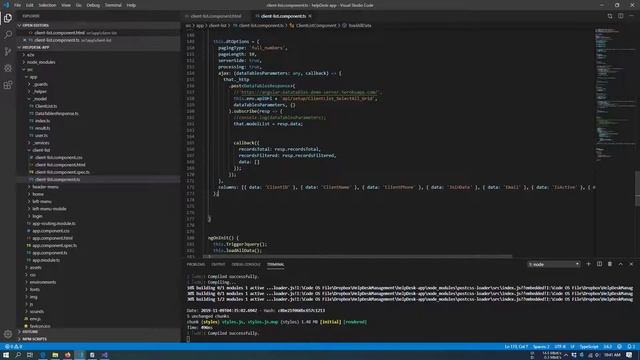Image resolution: width=640 pixels, height=360 pixels.
Task: Switch to the Output panel tab
Action: (218, 264)
